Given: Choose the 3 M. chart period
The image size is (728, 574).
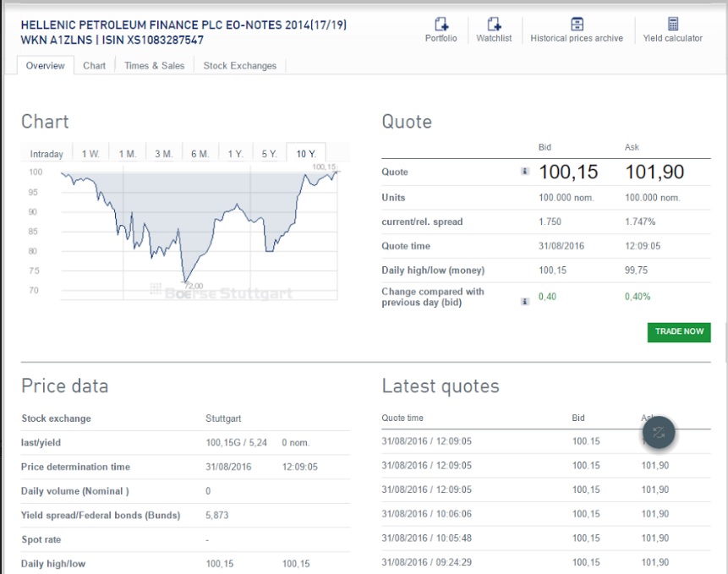Looking at the screenshot, I should pyautogui.click(x=163, y=154).
